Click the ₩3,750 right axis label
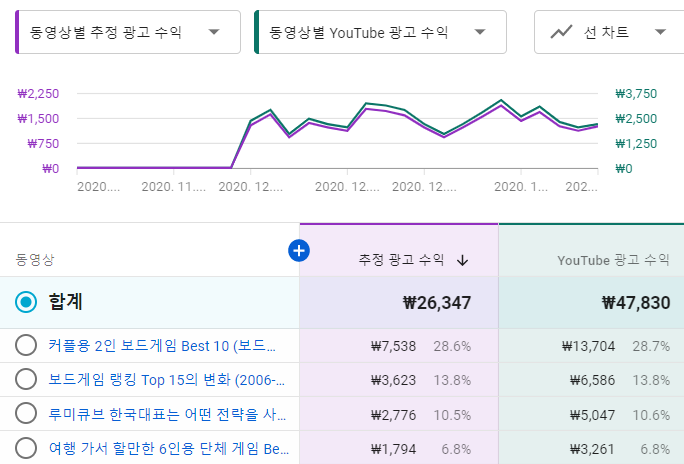 click(636, 94)
